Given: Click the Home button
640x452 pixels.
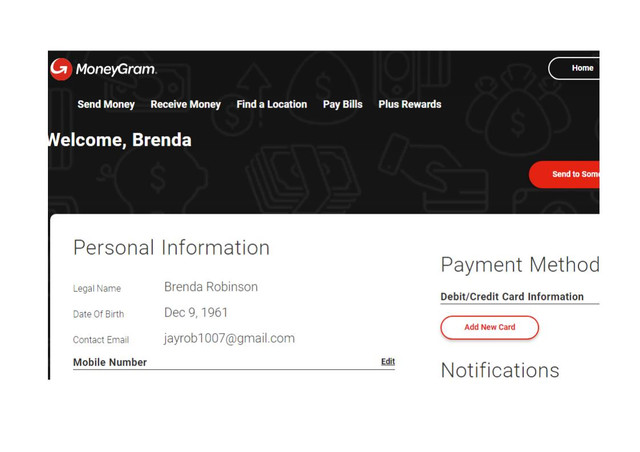Looking at the screenshot, I should click(x=574, y=68).
